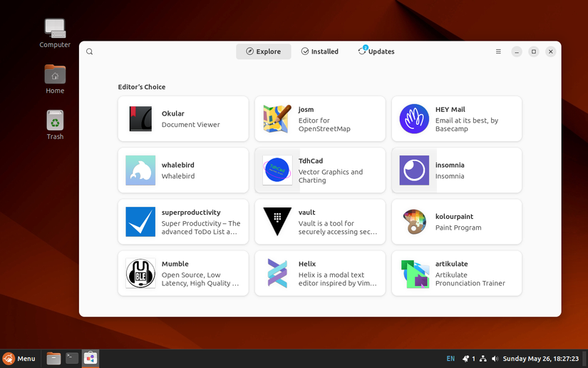
Task: Switch to the Explore tab
Action: tap(263, 51)
